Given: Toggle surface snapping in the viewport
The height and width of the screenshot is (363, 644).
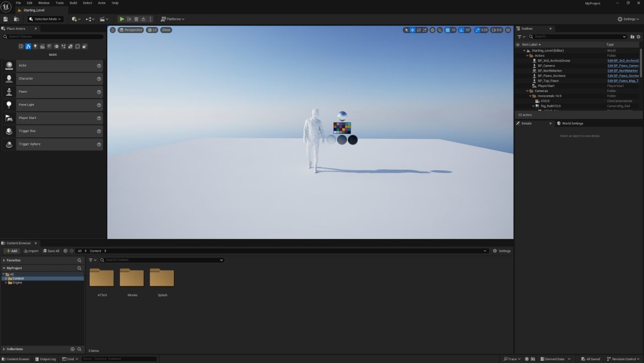Looking at the screenshot, I should click(440, 30).
